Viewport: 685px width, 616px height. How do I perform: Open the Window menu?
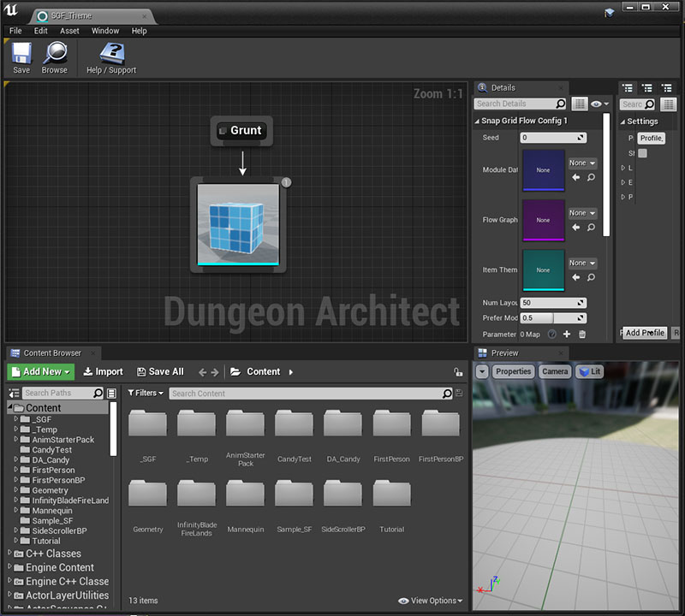coord(104,31)
